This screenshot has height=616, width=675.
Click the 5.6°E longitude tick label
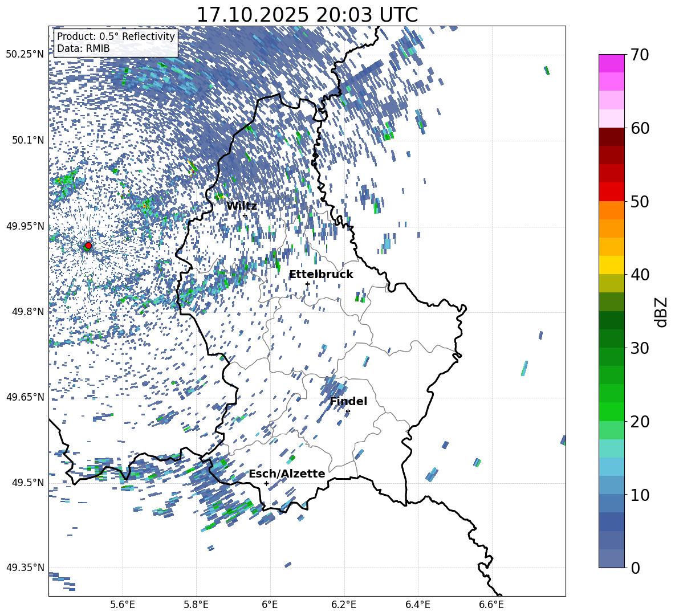pos(123,605)
